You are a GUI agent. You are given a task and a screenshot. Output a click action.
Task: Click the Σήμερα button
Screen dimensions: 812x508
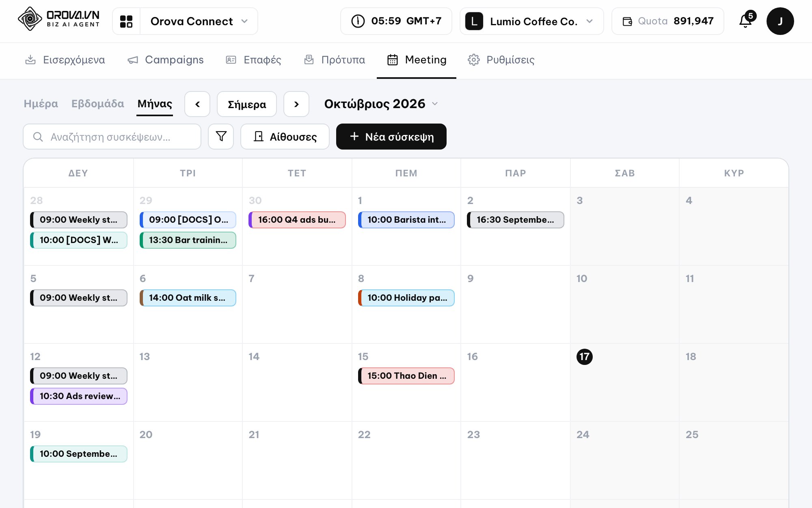pyautogui.click(x=247, y=104)
